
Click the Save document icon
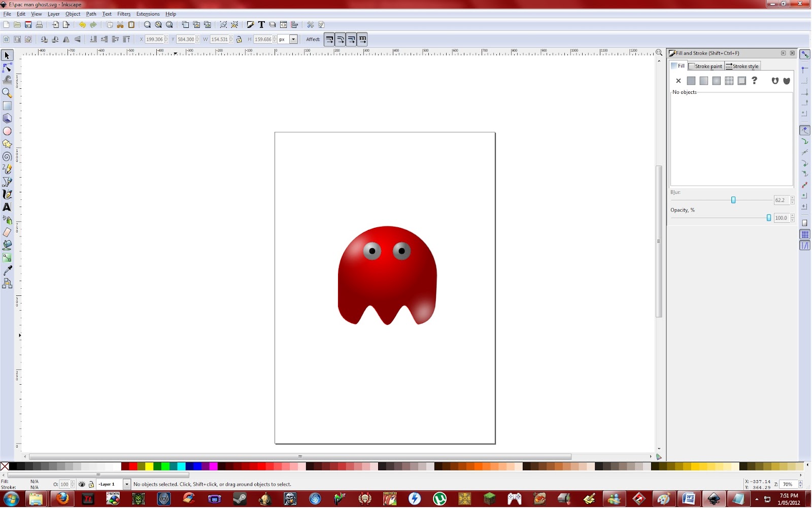(28, 24)
